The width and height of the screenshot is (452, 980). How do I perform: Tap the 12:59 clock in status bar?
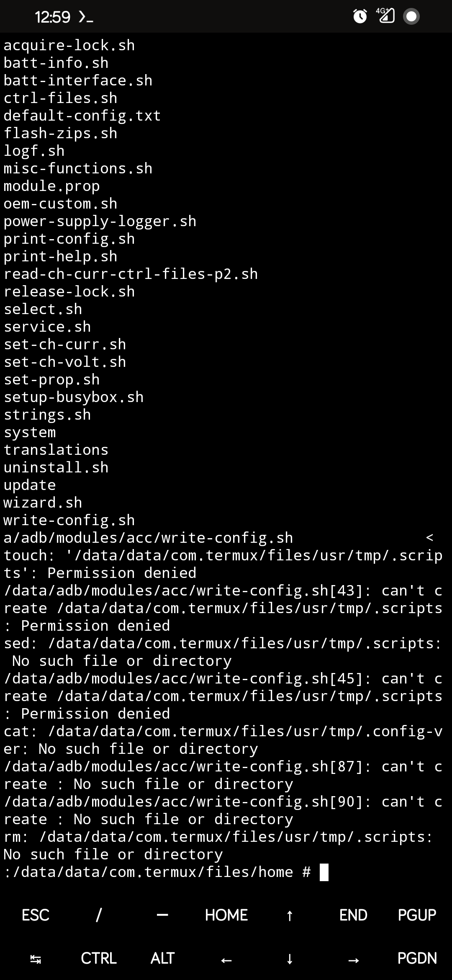tap(54, 16)
